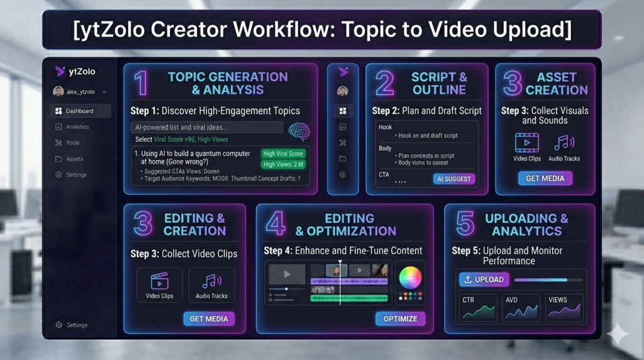The height and width of the screenshot is (360, 644).
Task: Play the video preview in editor
Action: [x=287, y=274]
